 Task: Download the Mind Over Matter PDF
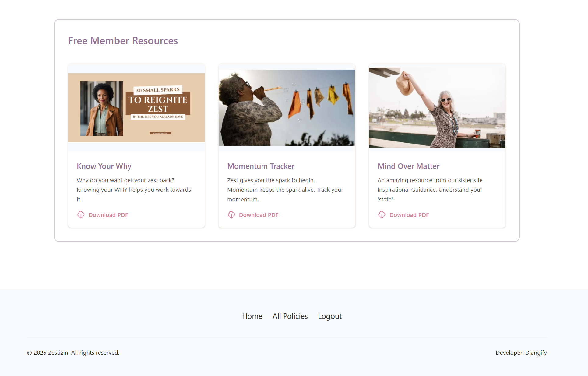409,215
